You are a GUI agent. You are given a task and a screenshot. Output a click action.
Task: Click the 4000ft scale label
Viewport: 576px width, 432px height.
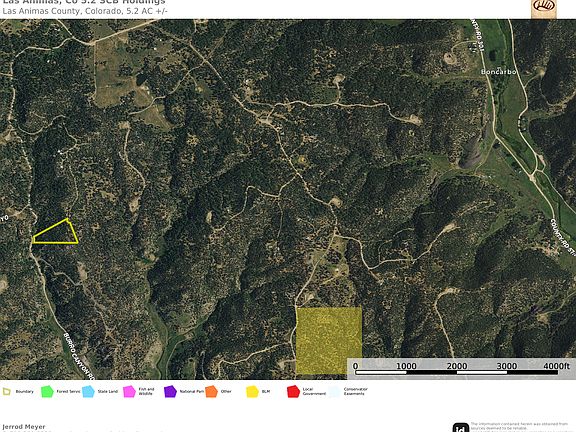pyautogui.click(x=557, y=366)
